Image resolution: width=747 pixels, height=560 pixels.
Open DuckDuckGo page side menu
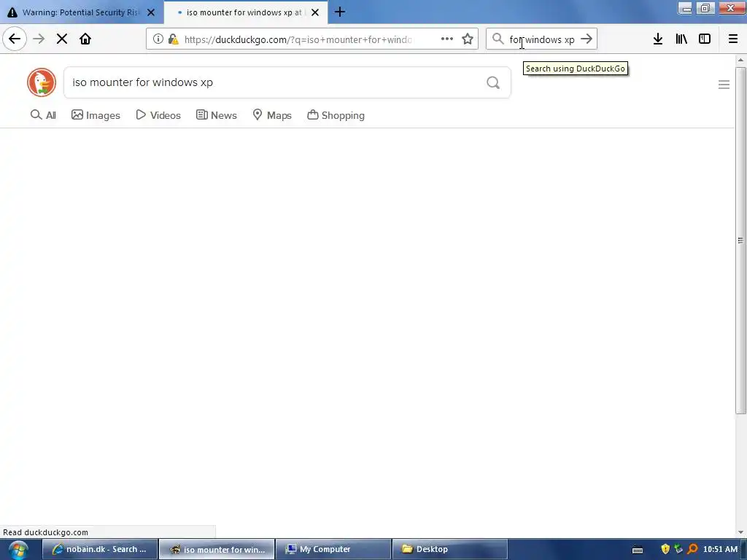click(724, 85)
